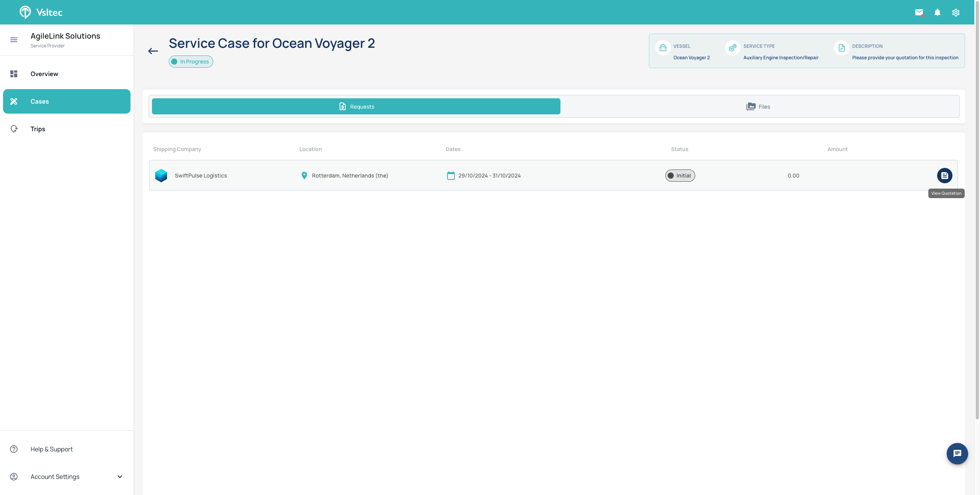This screenshot has width=980, height=495.
Task: Click the Ocean Voyager 2 vessel value
Action: [691, 58]
